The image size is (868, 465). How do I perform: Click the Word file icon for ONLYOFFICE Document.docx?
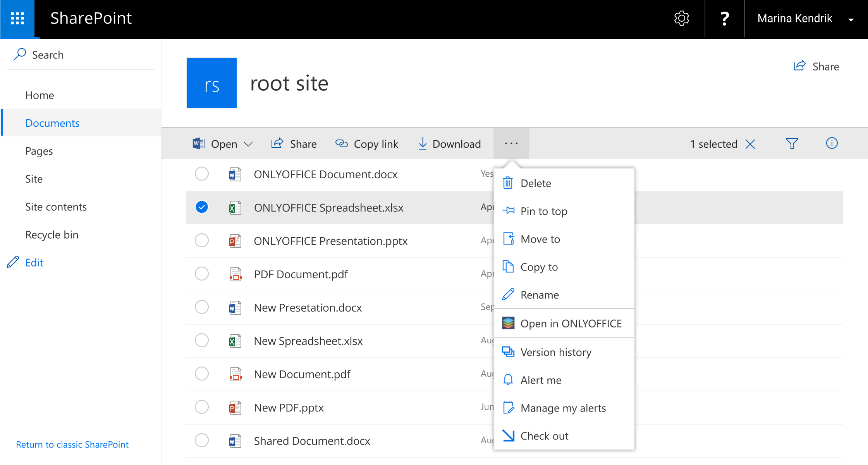tap(235, 174)
